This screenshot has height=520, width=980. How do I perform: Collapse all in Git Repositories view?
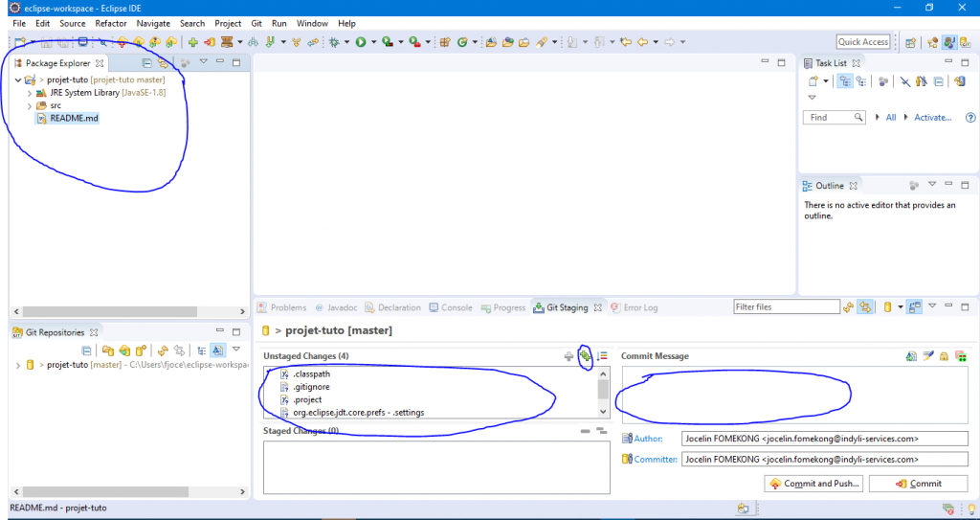click(87, 350)
